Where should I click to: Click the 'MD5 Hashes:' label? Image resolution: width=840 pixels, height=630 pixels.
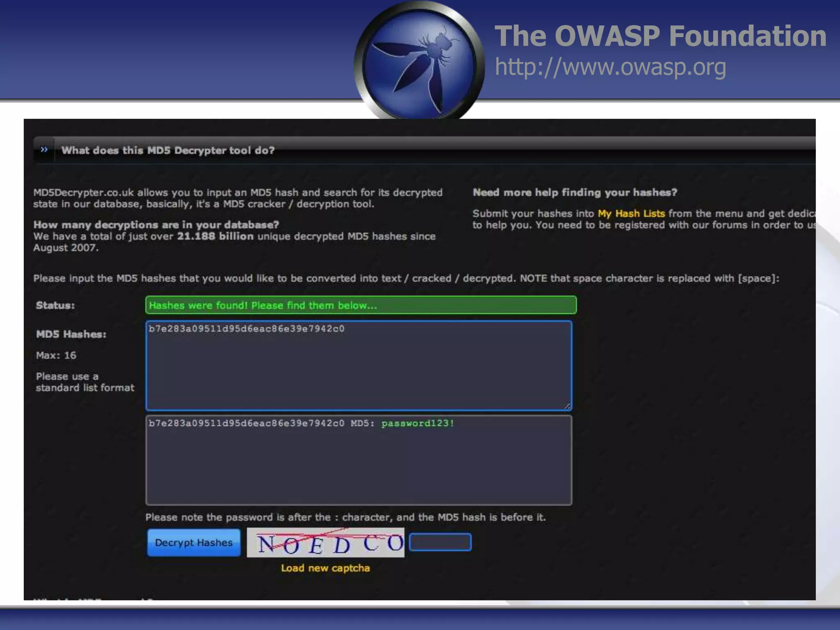click(x=71, y=334)
